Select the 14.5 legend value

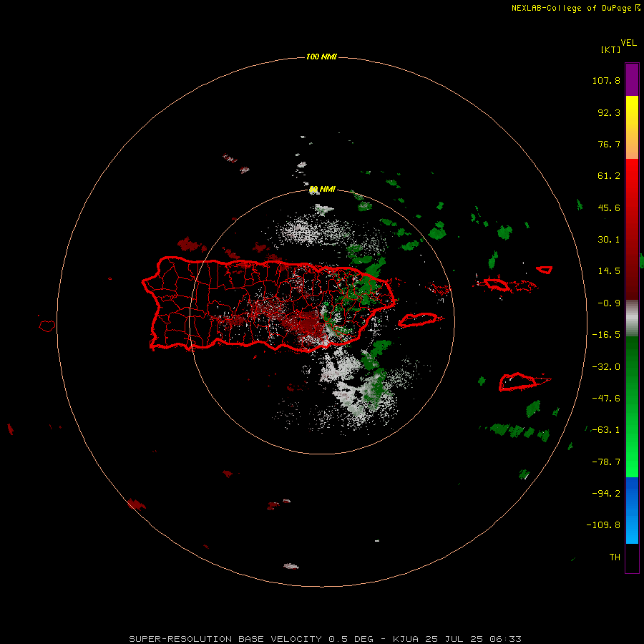(609, 271)
